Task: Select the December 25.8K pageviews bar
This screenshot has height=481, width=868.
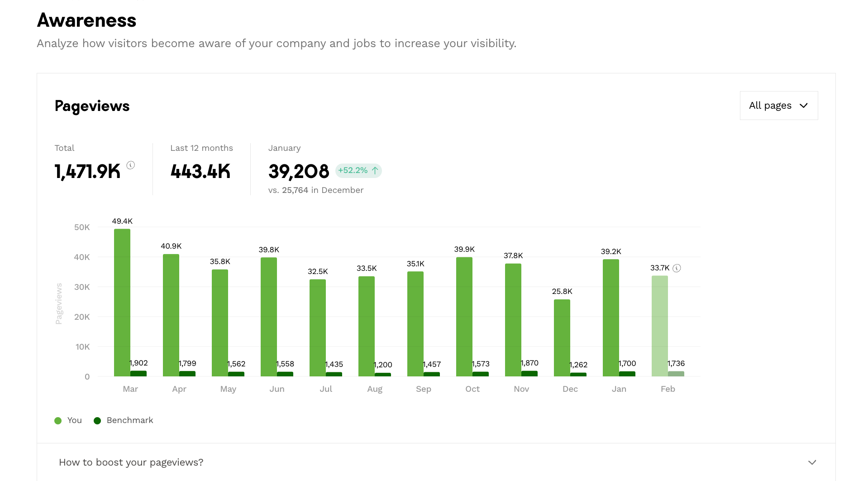Action: [562, 338]
